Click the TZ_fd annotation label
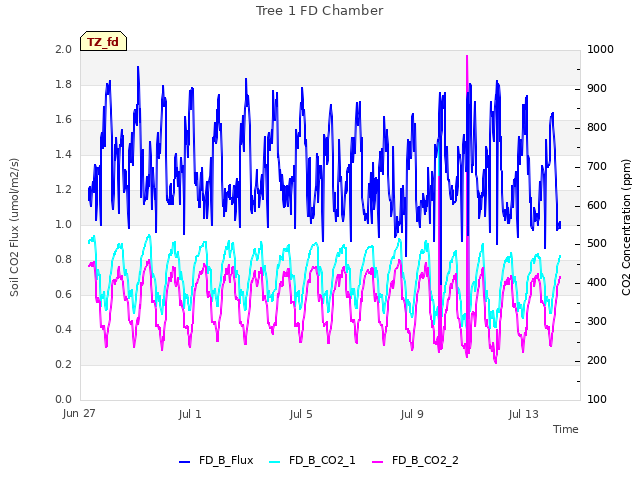 coord(103,42)
